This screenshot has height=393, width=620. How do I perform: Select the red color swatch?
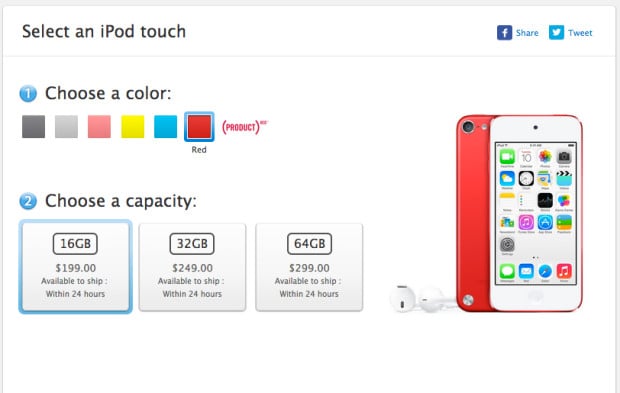pyautogui.click(x=199, y=127)
